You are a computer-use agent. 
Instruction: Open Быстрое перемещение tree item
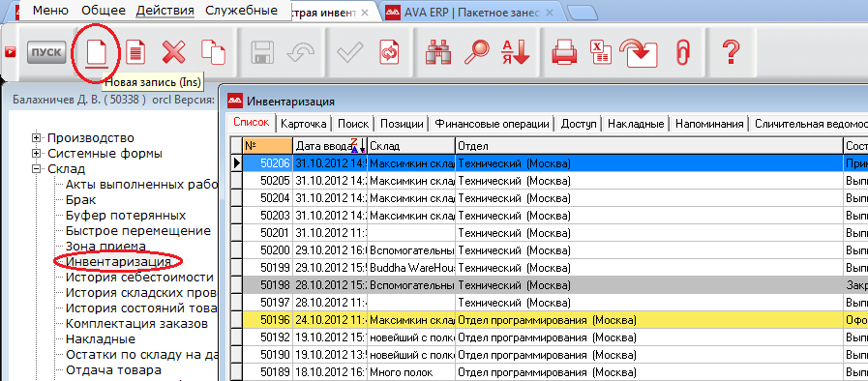click(137, 230)
